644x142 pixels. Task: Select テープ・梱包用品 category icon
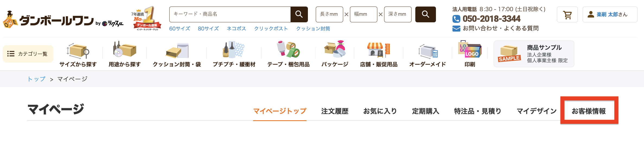click(288, 49)
